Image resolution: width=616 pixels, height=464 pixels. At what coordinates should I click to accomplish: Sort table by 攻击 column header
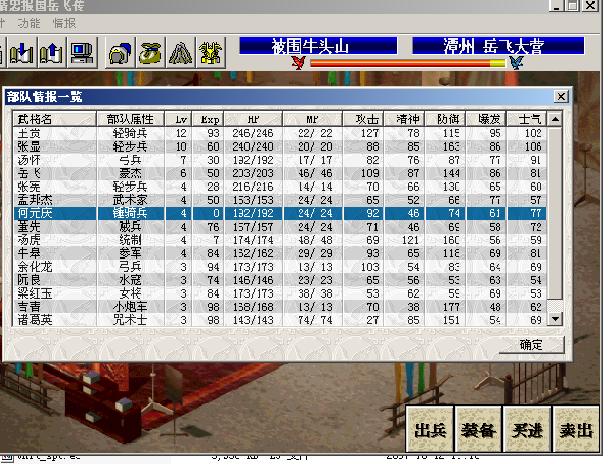pyautogui.click(x=369, y=118)
